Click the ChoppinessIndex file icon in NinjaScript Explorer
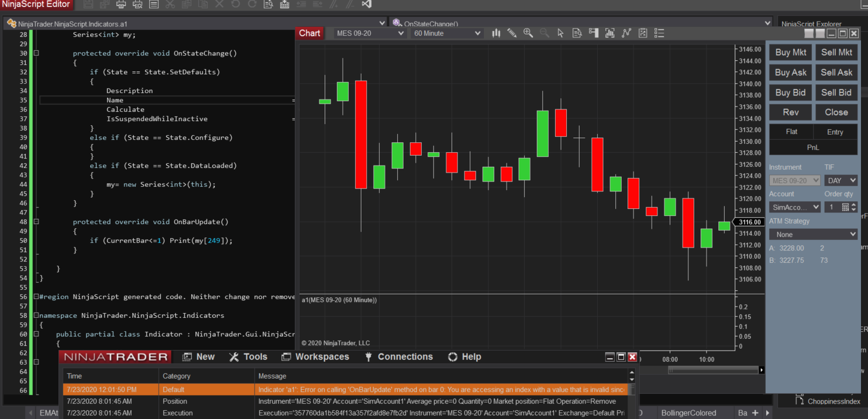Viewport: 868px width, 419px height. (x=800, y=401)
